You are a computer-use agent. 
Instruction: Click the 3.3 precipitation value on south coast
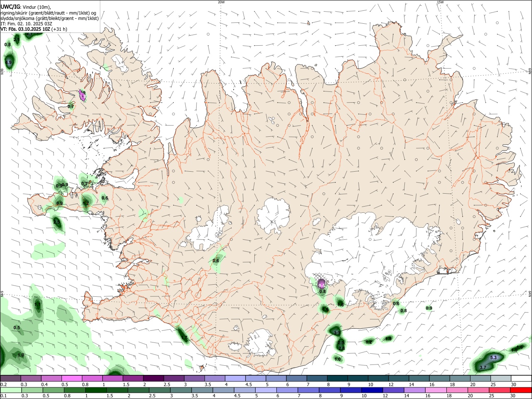click(337, 333)
